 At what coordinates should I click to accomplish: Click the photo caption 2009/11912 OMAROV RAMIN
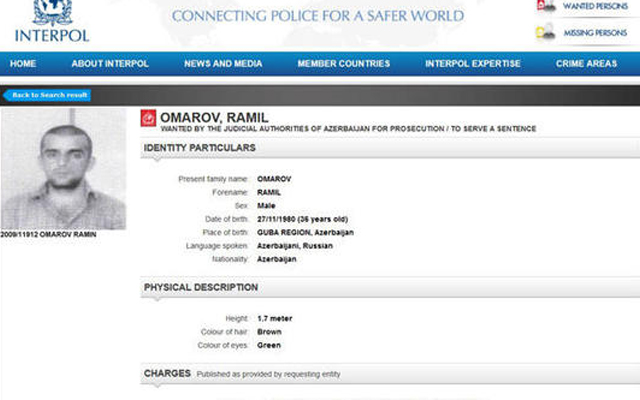click(x=48, y=234)
